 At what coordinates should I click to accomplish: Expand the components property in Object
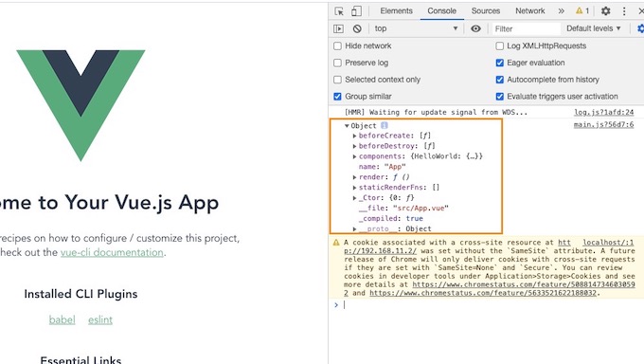point(354,156)
